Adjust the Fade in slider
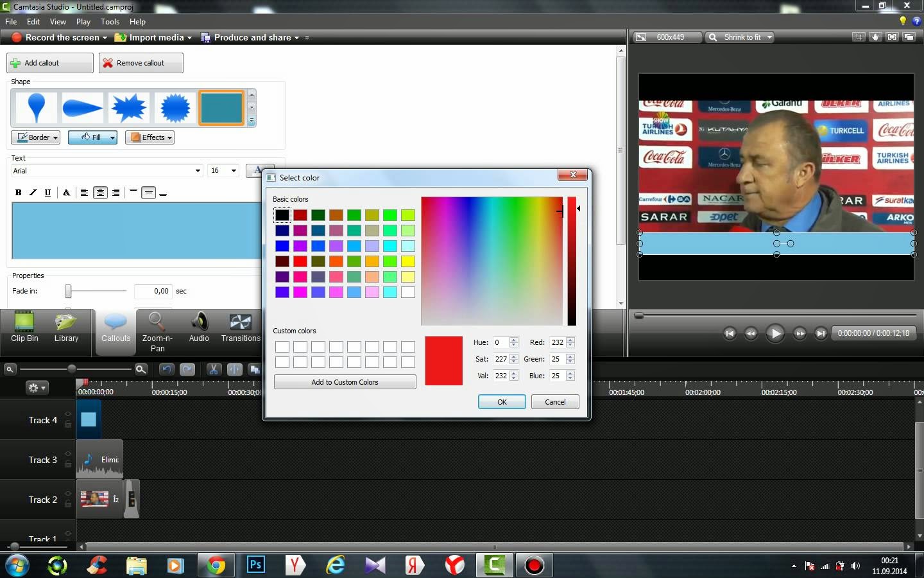The image size is (924, 578). tap(68, 292)
